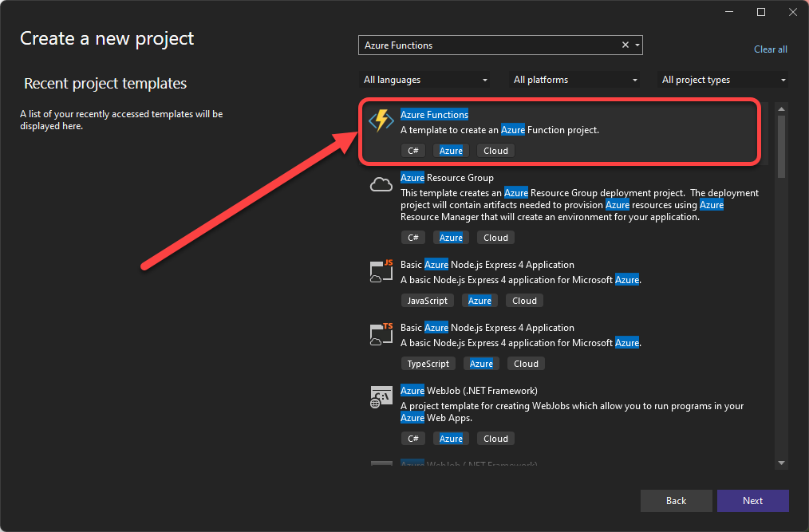Click the JavaScript language tag

click(428, 301)
